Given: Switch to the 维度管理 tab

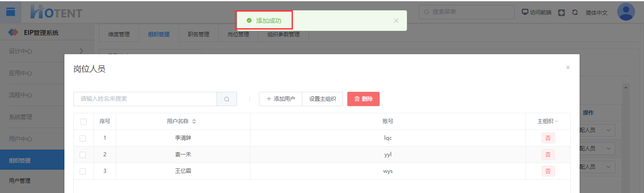Looking at the screenshot, I should [x=119, y=34].
